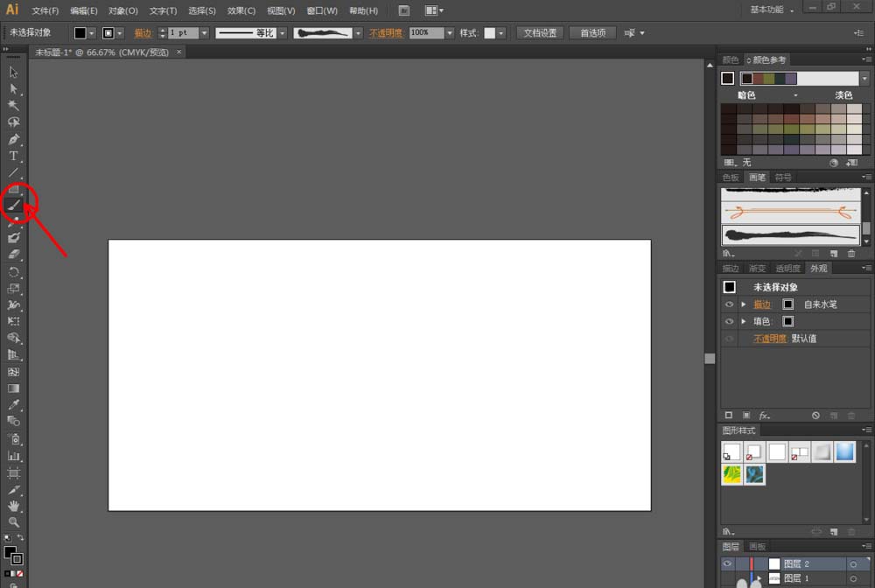Select the Paintbrush tool
Viewport: 875px width, 588px height.
coord(14,205)
